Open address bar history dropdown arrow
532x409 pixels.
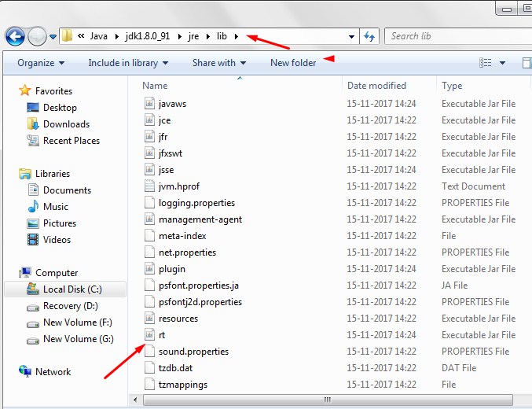pyautogui.click(x=352, y=36)
